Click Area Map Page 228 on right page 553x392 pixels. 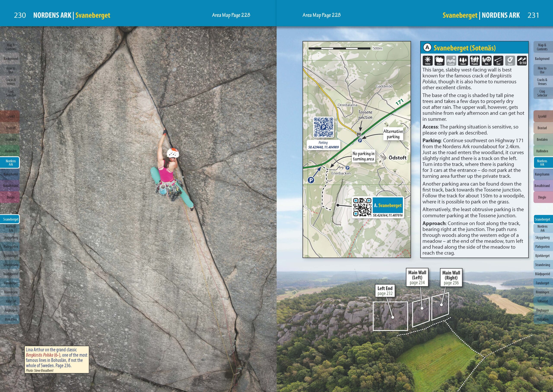pyautogui.click(x=321, y=15)
